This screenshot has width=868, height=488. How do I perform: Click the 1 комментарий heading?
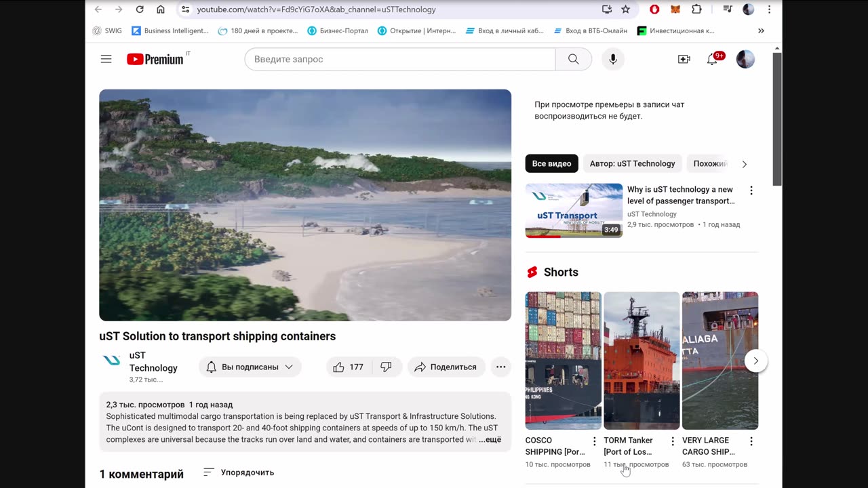(141, 474)
